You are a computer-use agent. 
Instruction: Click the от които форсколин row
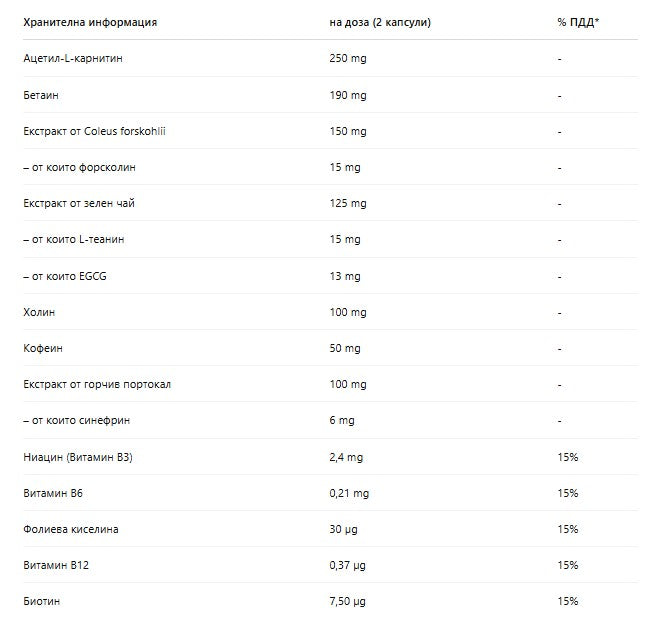pyautogui.click(x=331, y=167)
